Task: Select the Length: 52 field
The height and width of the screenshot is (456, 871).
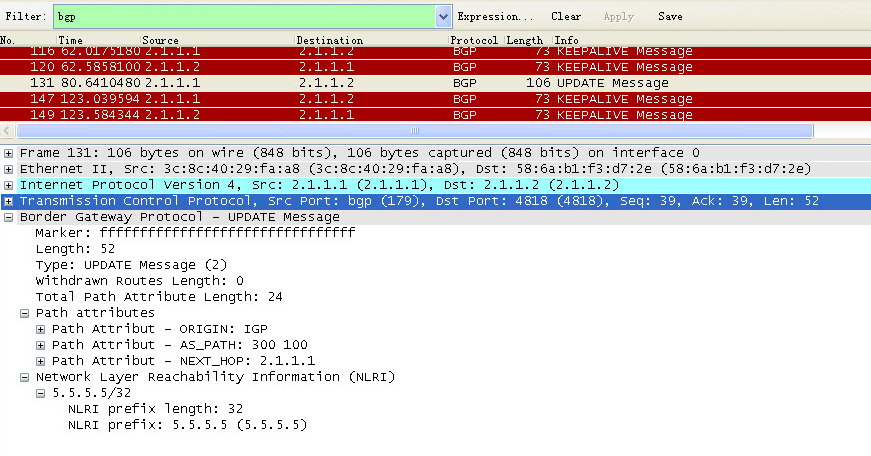Action: [x=75, y=249]
